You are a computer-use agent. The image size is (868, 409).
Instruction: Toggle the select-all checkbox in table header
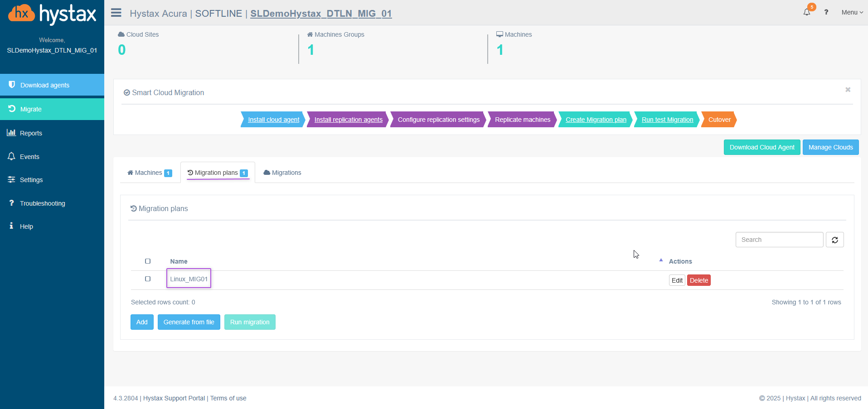[148, 261]
